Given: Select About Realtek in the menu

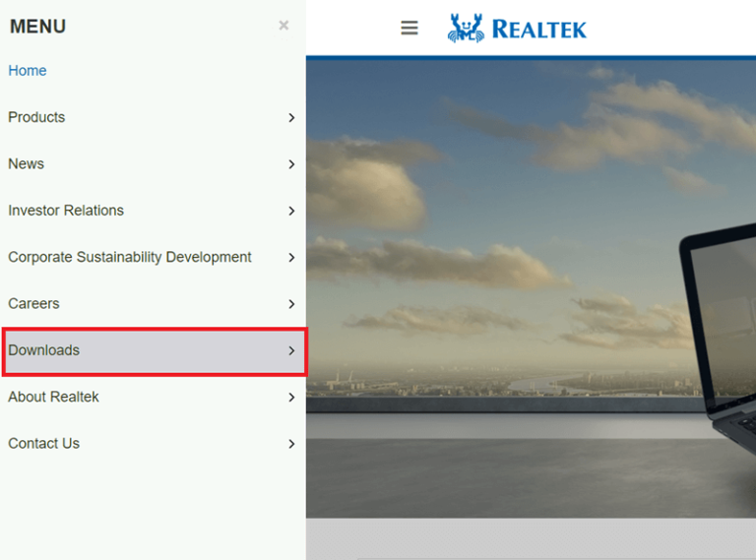Looking at the screenshot, I should pyautogui.click(x=53, y=398).
